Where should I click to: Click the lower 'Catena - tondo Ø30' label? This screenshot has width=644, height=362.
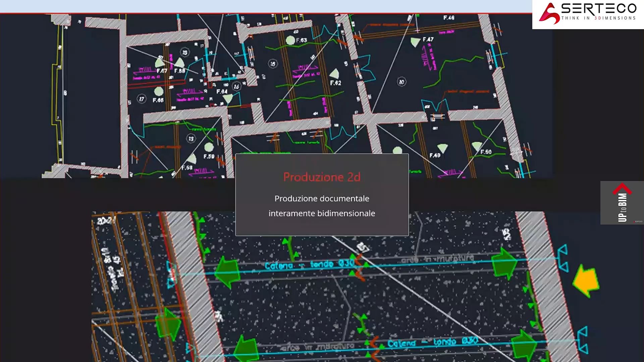pos(433,342)
